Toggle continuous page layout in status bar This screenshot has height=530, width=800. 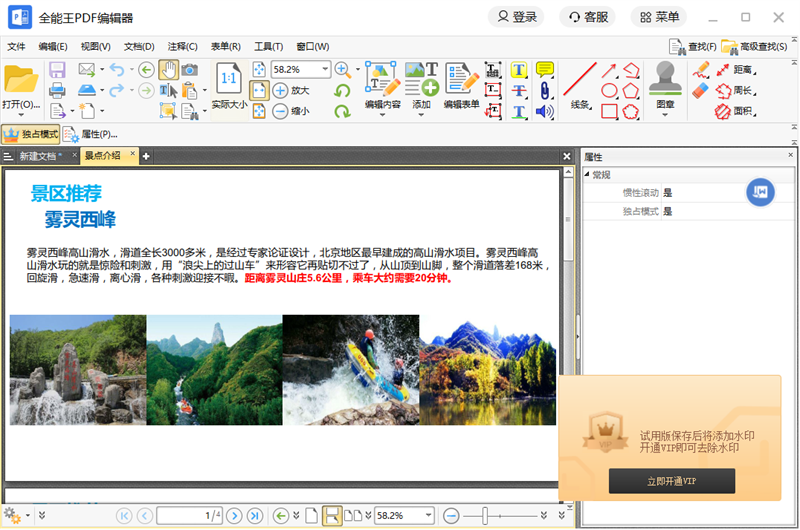pos(333,516)
